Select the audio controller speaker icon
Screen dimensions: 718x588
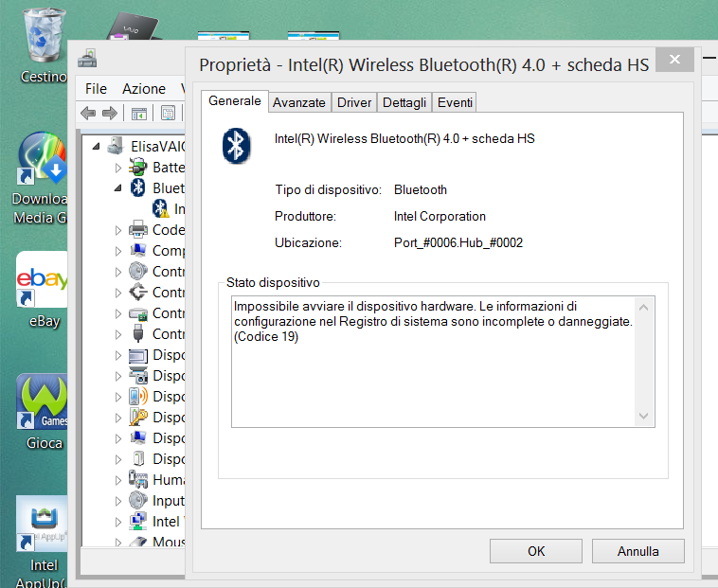138,272
